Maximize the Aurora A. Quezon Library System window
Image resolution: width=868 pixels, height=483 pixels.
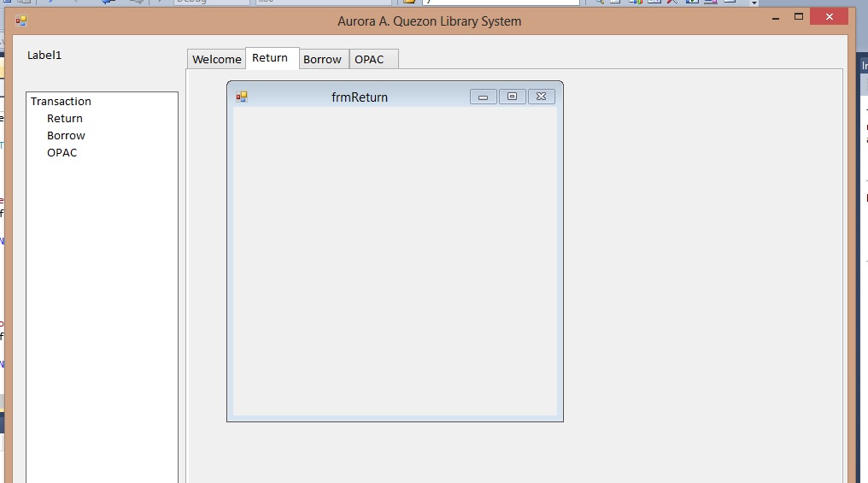(x=798, y=16)
